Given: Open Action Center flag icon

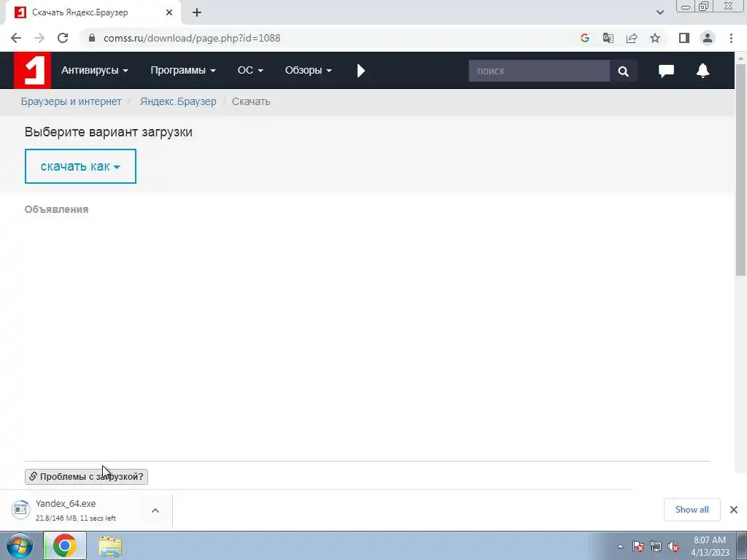Looking at the screenshot, I should tap(638, 547).
